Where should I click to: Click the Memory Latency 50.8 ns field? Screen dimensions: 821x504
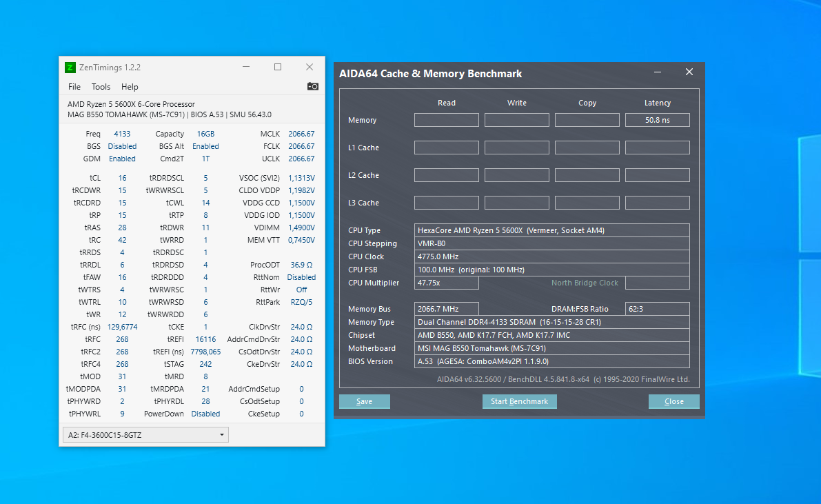click(x=658, y=120)
